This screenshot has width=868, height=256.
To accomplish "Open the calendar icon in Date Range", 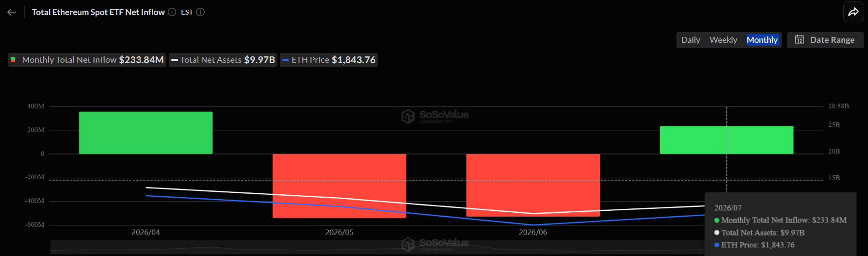I will (800, 40).
